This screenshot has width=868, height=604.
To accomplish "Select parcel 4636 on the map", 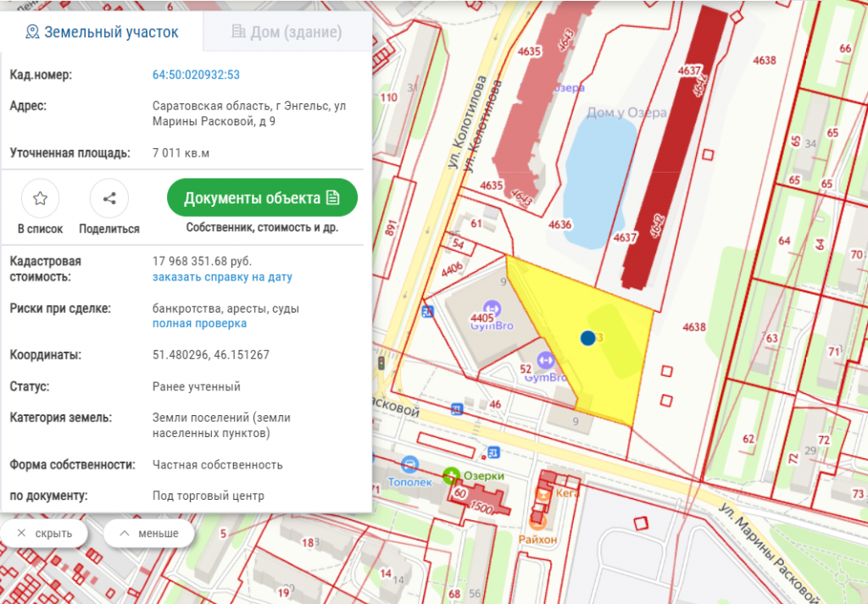I will pyautogui.click(x=559, y=224).
